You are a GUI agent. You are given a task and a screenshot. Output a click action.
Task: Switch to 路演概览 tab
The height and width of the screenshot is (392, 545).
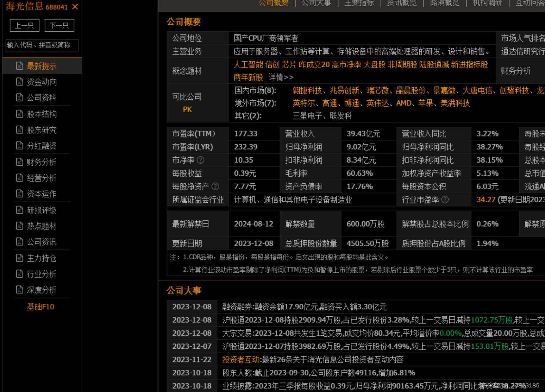coord(445,3)
